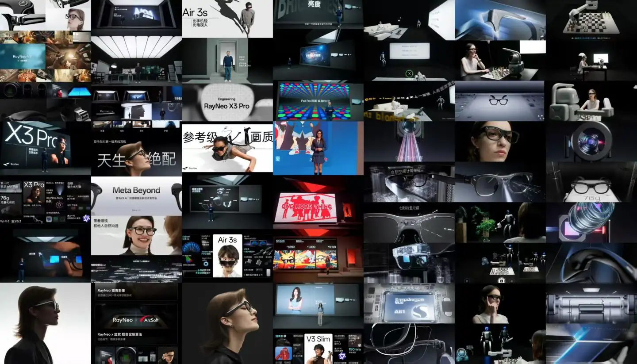Image resolution: width=637 pixels, height=364 pixels.
Task: Open the dark floating text cloud thumbnail
Action: (x=136, y=269)
